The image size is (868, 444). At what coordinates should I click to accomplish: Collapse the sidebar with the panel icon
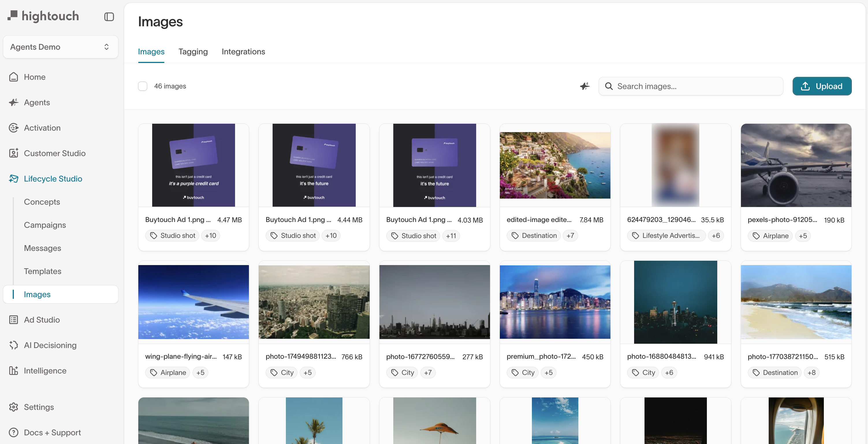tap(109, 16)
